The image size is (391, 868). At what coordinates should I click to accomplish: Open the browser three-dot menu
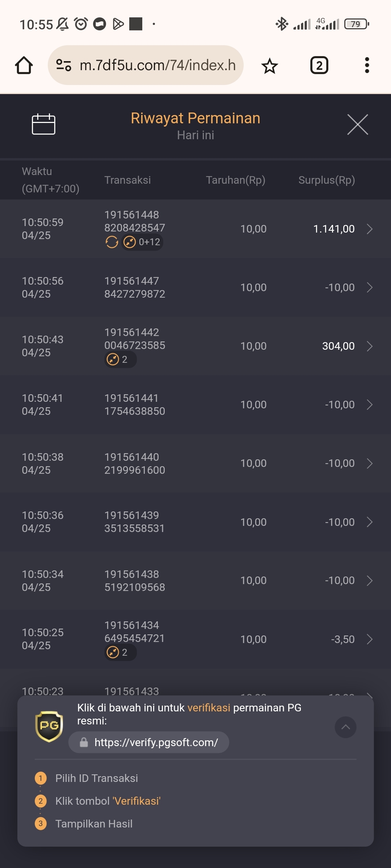(x=367, y=65)
